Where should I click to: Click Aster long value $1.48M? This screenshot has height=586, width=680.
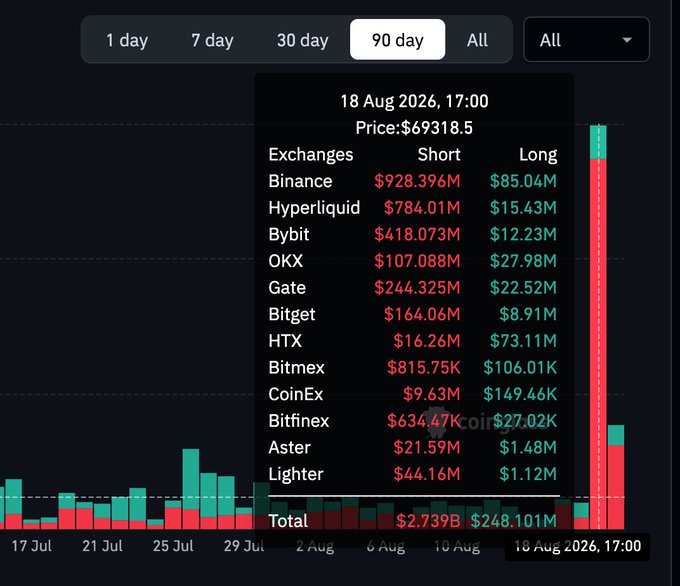528,448
